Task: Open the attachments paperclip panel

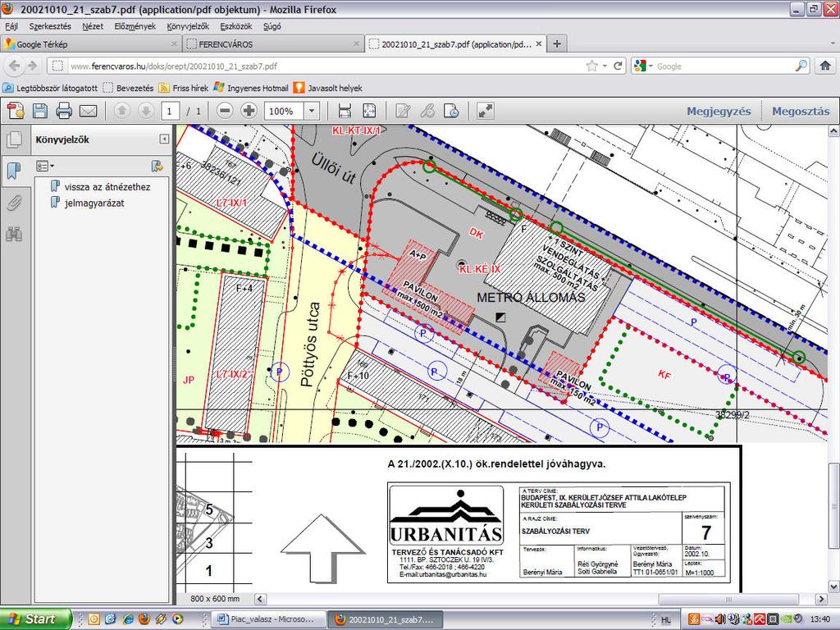Action: (x=14, y=203)
